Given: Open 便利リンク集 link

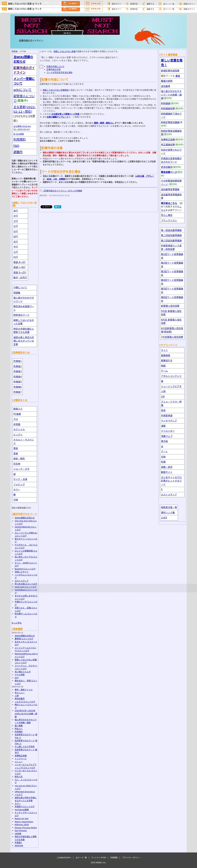Looking at the screenshot, I should coord(168,512).
